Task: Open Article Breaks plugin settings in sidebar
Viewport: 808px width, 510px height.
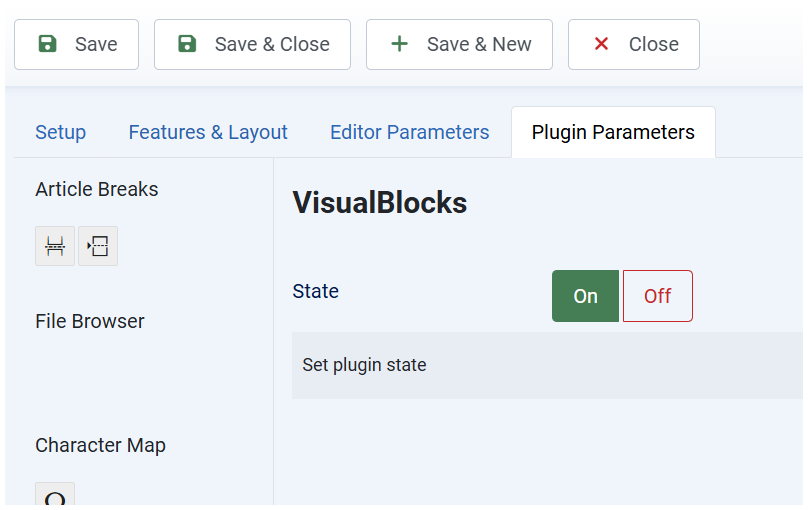Action: pos(97,189)
